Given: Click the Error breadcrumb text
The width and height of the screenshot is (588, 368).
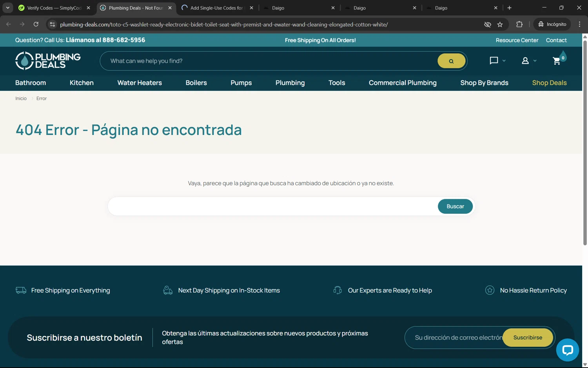Looking at the screenshot, I should [x=42, y=98].
